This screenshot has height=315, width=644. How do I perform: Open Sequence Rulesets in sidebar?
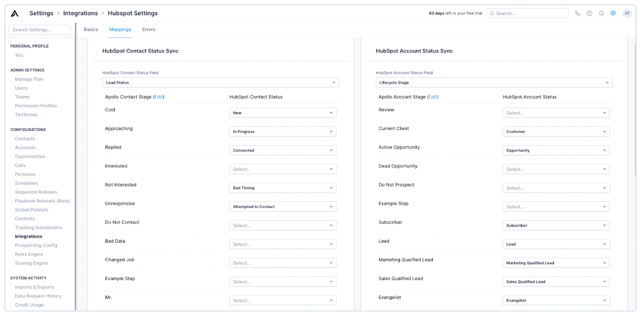(36, 192)
